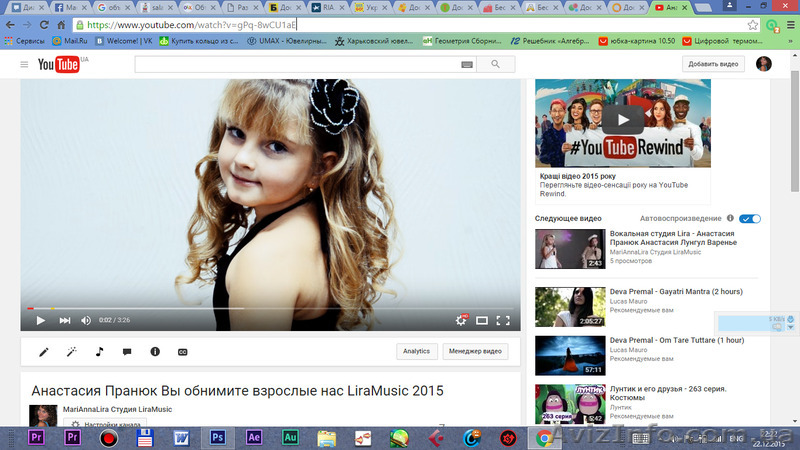Screen dimensions: 800x450
Task: Click the Analytics button
Action: pyautogui.click(x=416, y=351)
